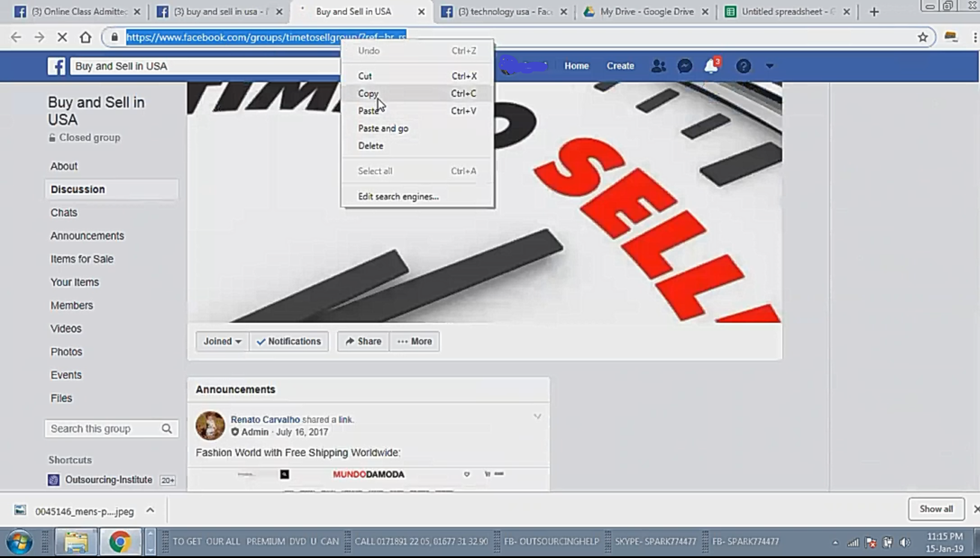The image size is (980, 558).
Task: Open the download item options arrow
Action: (x=150, y=511)
